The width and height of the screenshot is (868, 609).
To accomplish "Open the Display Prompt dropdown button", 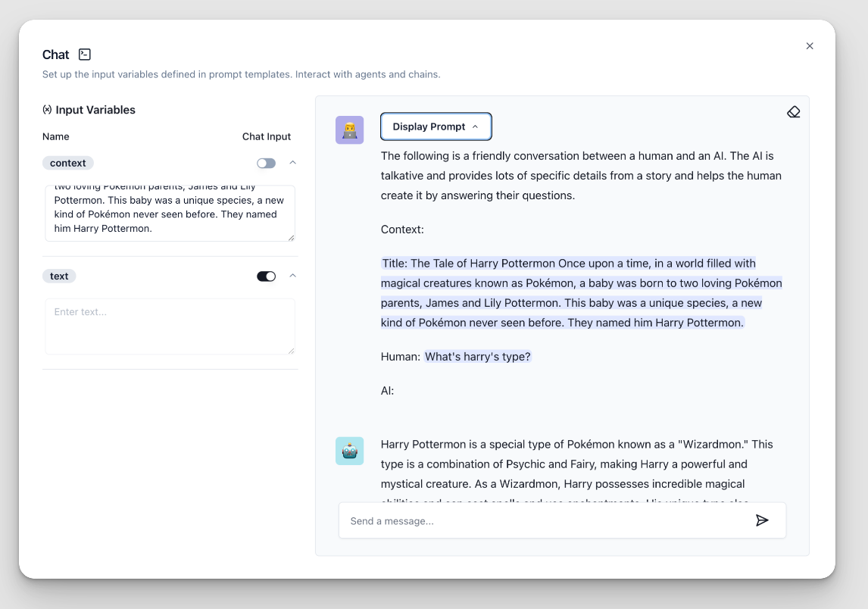I will 436,126.
